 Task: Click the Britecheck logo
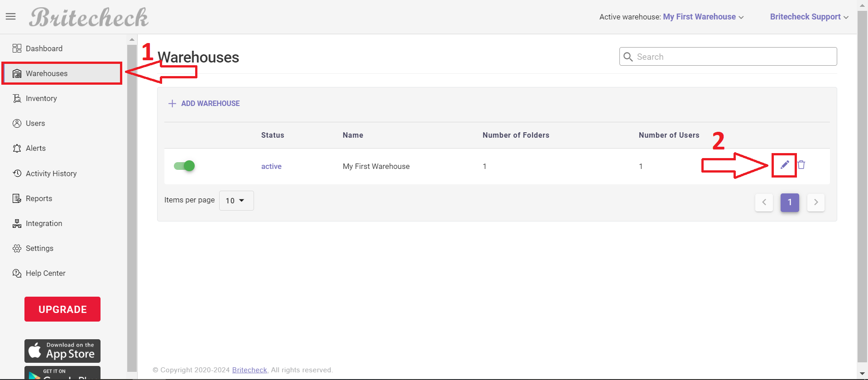click(x=89, y=18)
